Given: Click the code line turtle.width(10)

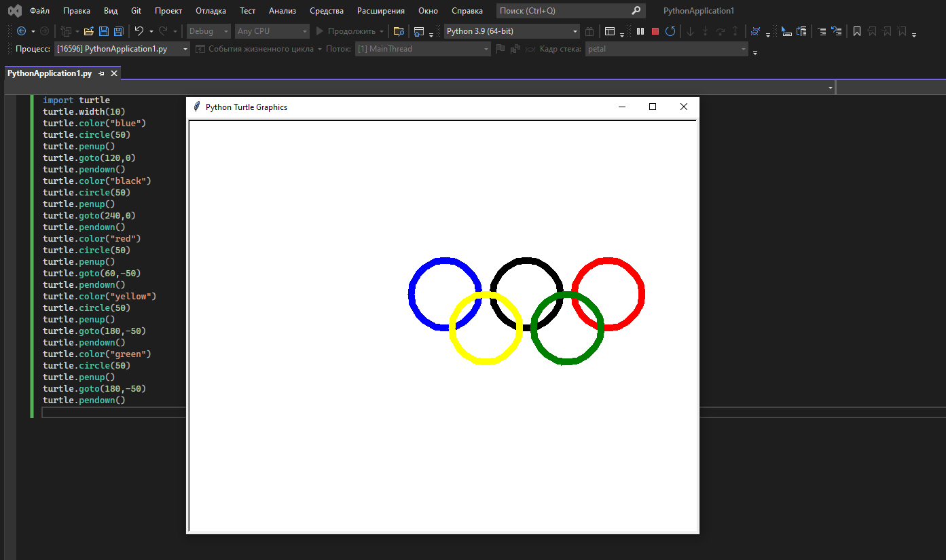Looking at the screenshot, I should [84, 111].
